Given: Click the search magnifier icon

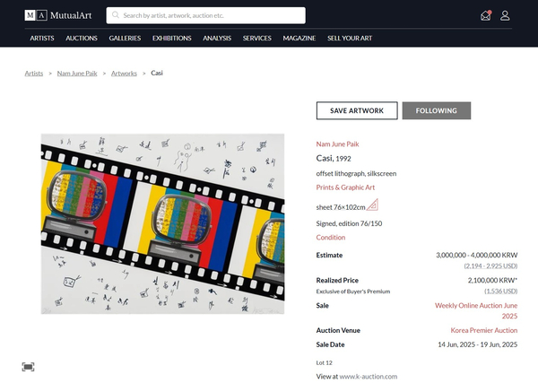Looking at the screenshot, I should 115,15.
